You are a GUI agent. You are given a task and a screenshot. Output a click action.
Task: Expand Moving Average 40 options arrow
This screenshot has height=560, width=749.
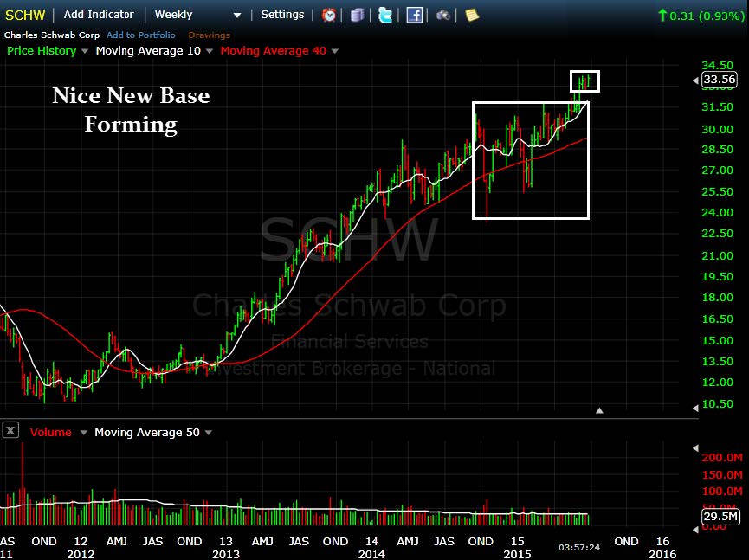335,51
